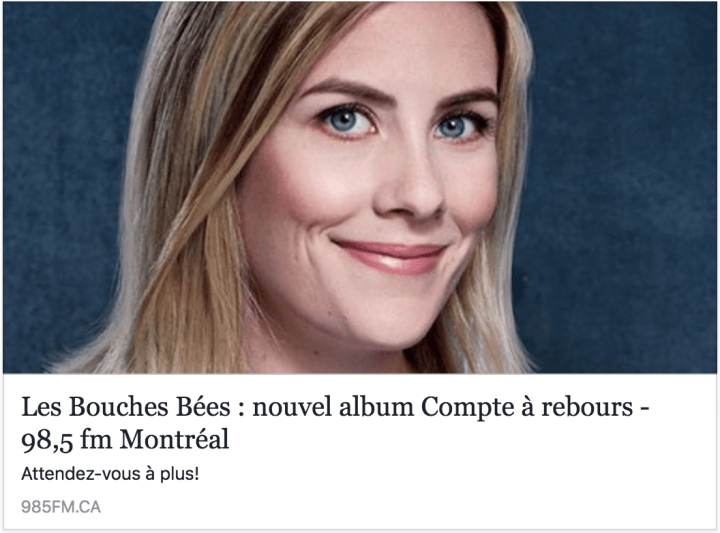Visit the 985FM.CA source domain
This screenshot has height=533, width=720.
(x=61, y=507)
